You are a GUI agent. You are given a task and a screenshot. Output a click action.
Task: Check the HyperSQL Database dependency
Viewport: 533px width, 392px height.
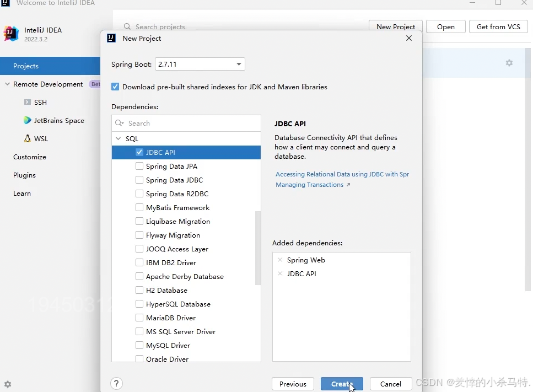[139, 304]
